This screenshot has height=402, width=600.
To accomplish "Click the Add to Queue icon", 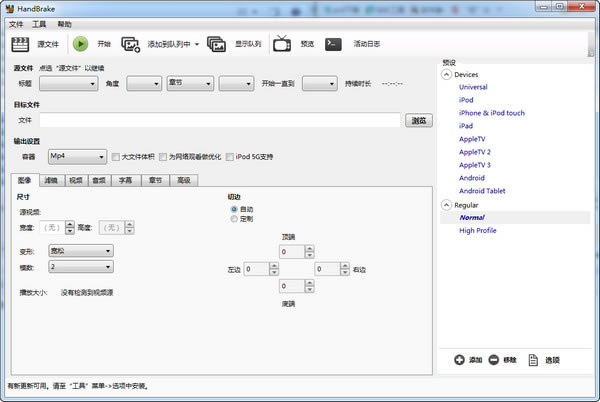I will pyautogui.click(x=131, y=44).
